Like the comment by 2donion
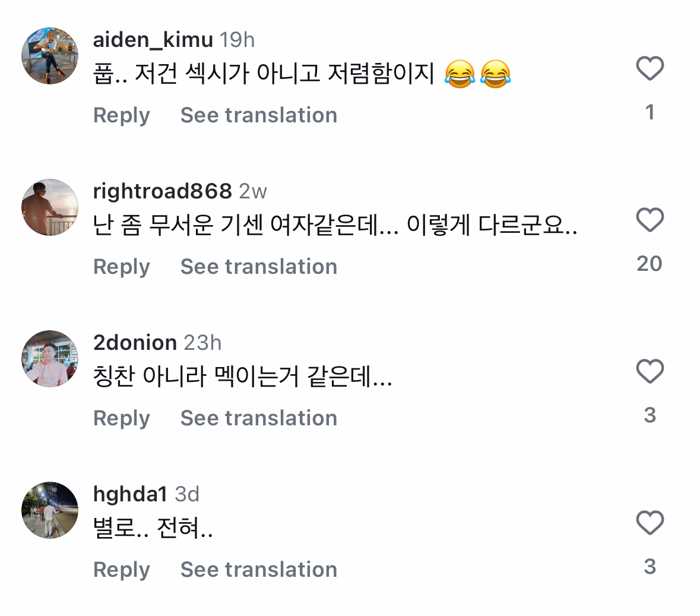Image resolution: width=700 pixels, height=616 pixels. (x=650, y=371)
